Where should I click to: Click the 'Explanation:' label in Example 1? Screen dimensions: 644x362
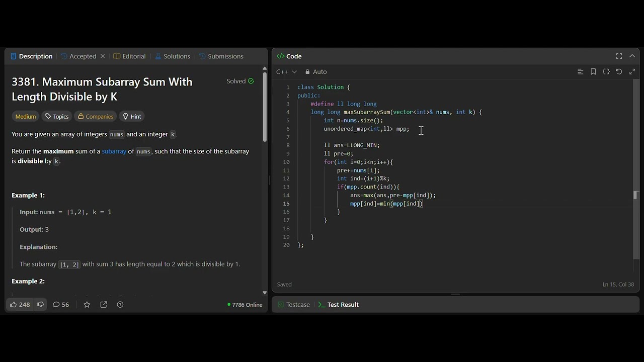(x=39, y=247)
